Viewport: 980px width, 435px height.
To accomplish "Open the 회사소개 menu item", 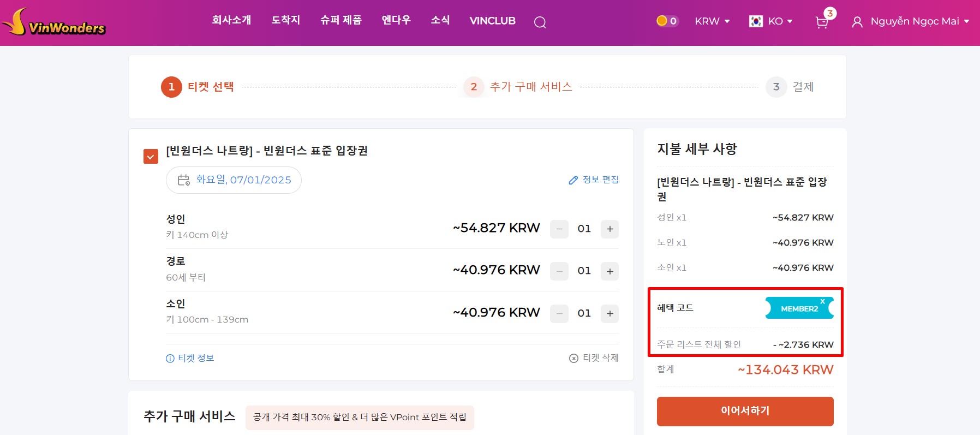I will 231,20.
